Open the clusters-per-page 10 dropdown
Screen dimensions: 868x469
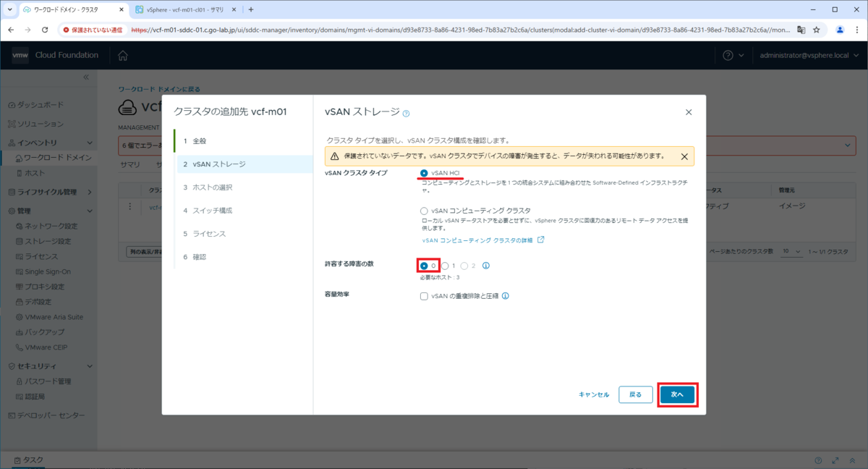point(792,251)
